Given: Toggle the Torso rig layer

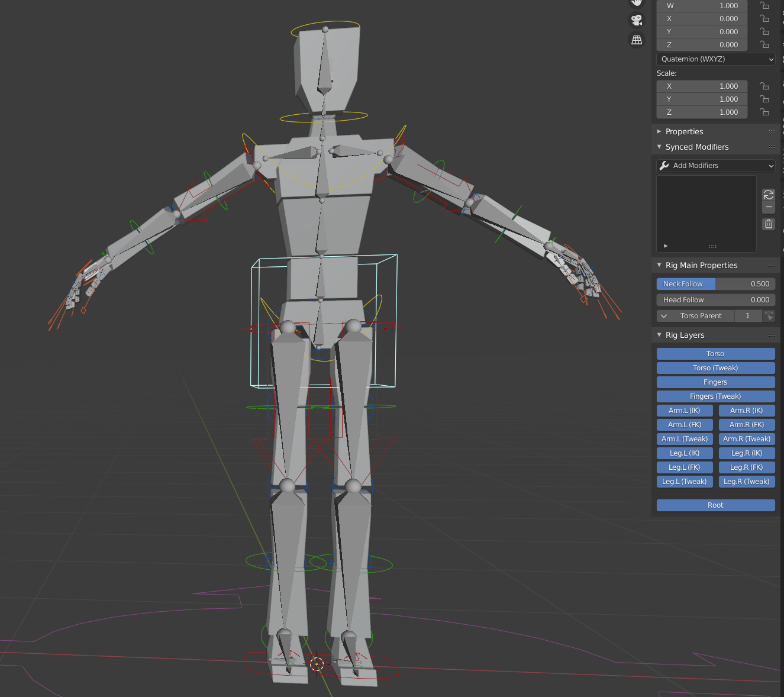Looking at the screenshot, I should point(715,354).
